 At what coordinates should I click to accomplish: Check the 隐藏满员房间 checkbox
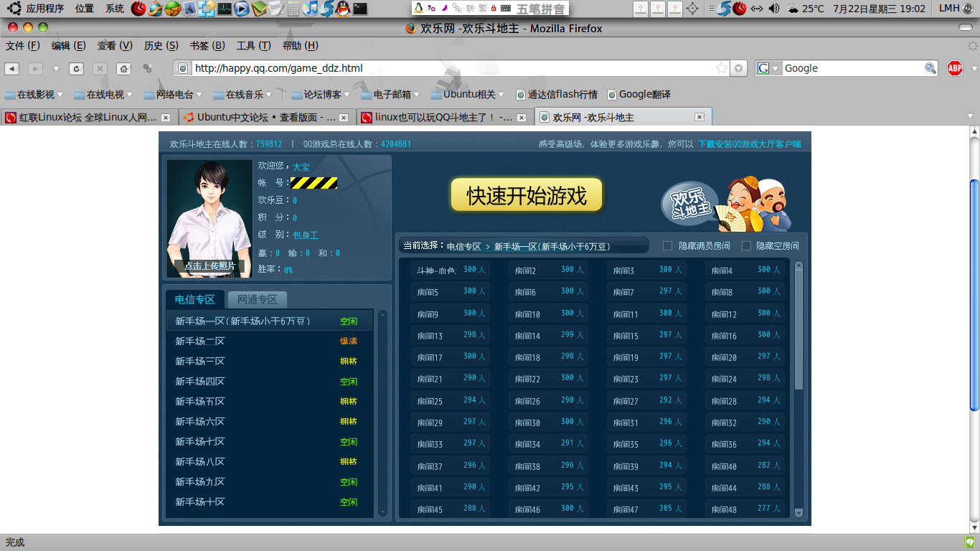click(x=667, y=246)
